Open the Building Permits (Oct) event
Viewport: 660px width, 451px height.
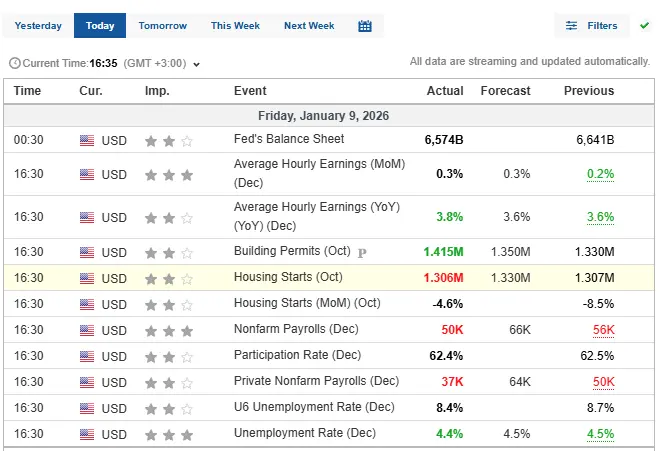click(293, 251)
